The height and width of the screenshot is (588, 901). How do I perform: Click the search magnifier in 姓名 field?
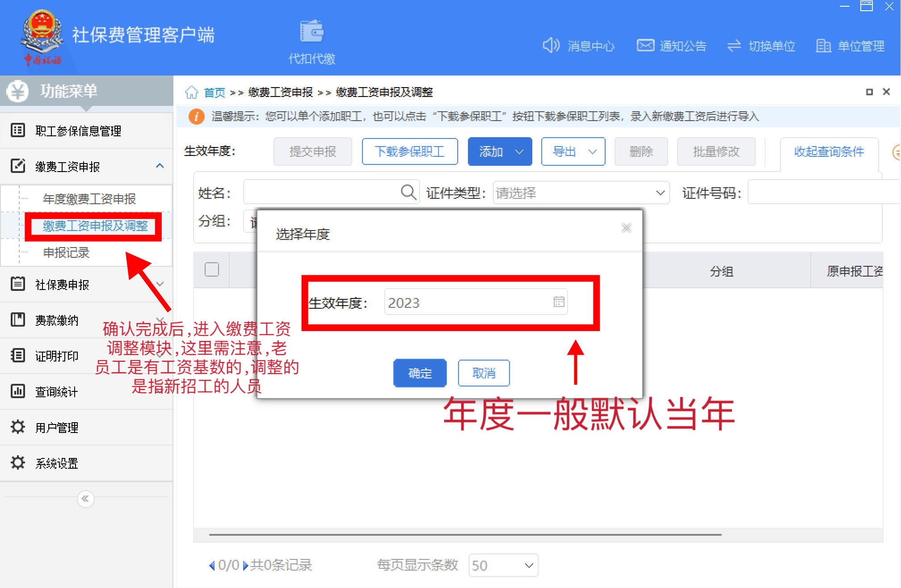click(x=408, y=193)
